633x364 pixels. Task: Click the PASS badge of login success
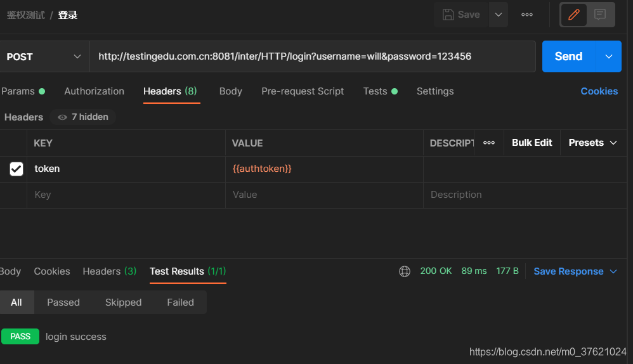coord(20,337)
